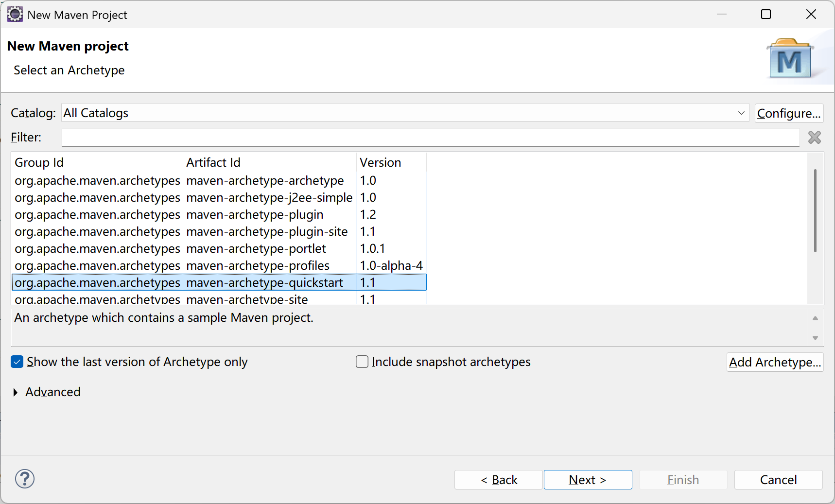Go to the previous page with Back

pyautogui.click(x=499, y=480)
